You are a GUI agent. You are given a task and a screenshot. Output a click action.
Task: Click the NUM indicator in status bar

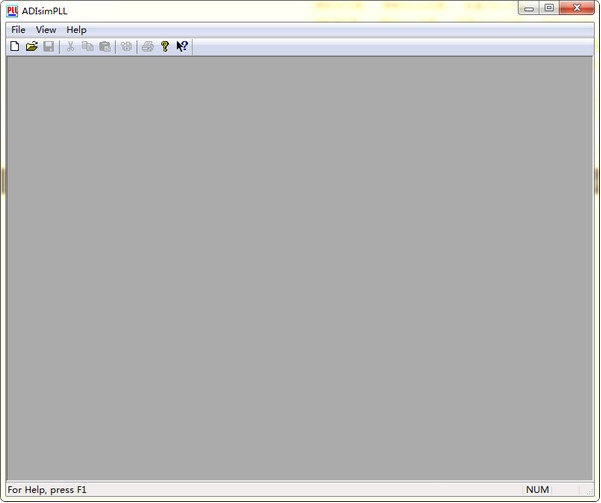pos(537,490)
